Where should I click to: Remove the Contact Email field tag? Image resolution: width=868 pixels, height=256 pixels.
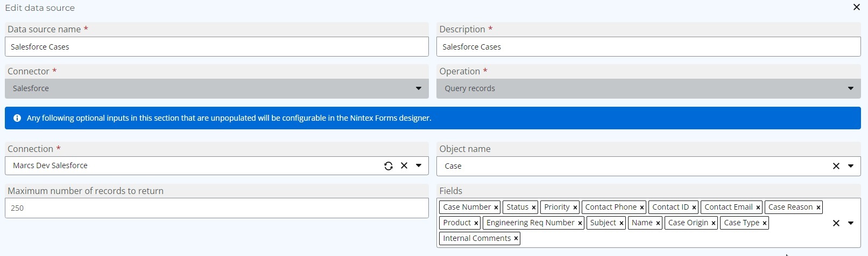758,207
